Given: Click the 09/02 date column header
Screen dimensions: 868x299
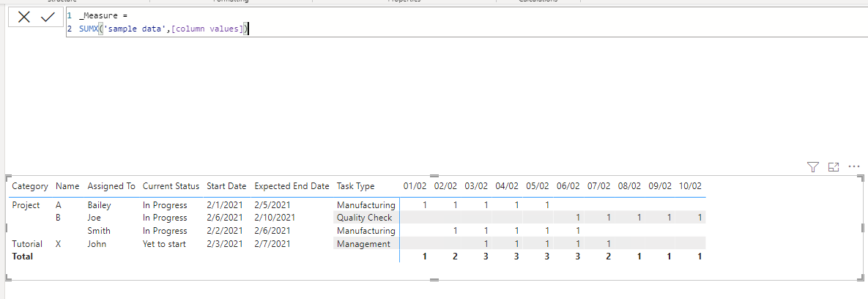Looking at the screenshot, I should [661, 186].
